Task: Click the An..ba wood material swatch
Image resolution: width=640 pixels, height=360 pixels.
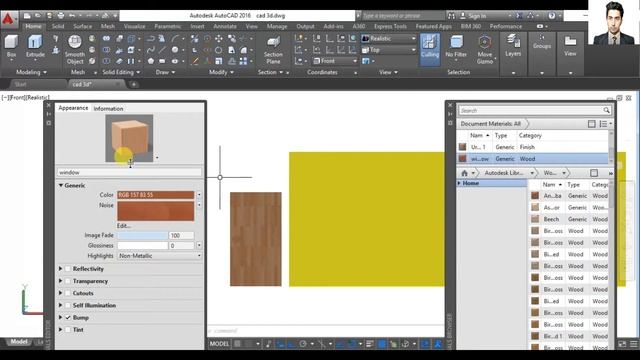Action: coord(535,196)
